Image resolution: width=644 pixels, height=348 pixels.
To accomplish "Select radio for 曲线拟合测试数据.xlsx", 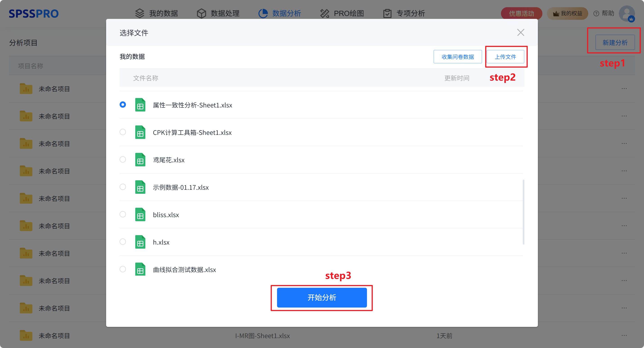I will (123, 269).
